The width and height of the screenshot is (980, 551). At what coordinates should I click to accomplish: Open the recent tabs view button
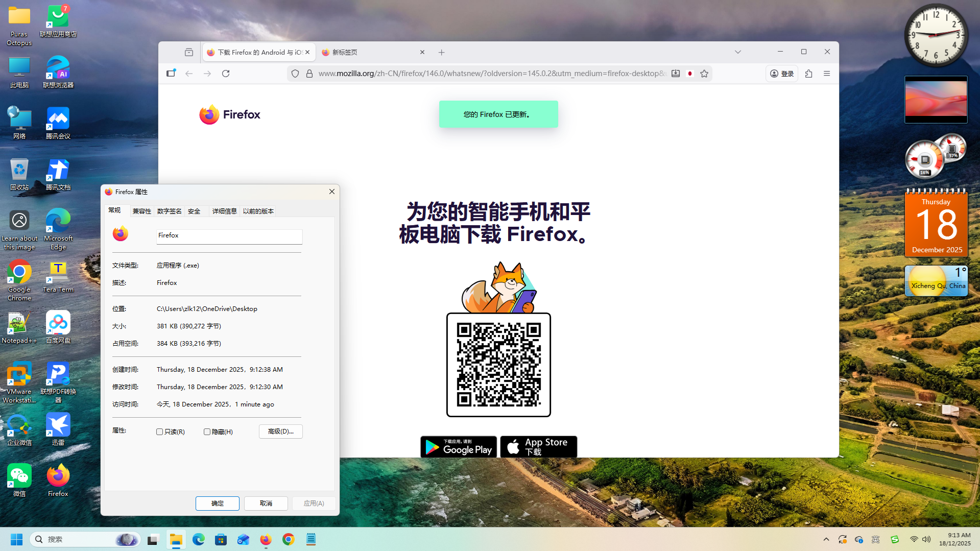click(x=189, y=52)
